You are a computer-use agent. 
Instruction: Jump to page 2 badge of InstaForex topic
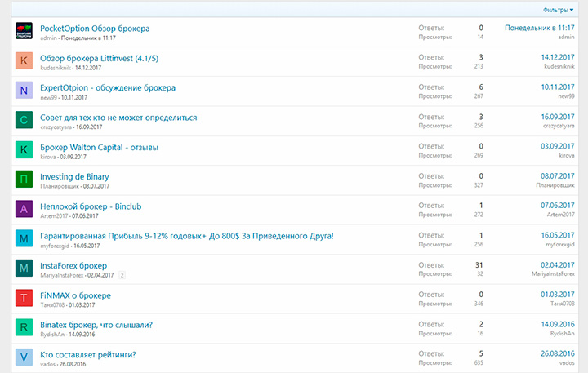tap(122, 275)
